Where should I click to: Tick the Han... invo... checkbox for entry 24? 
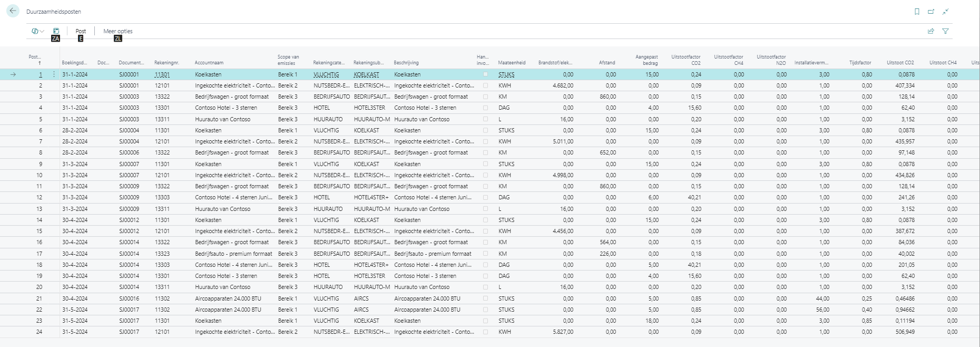(x=485, y=332)
